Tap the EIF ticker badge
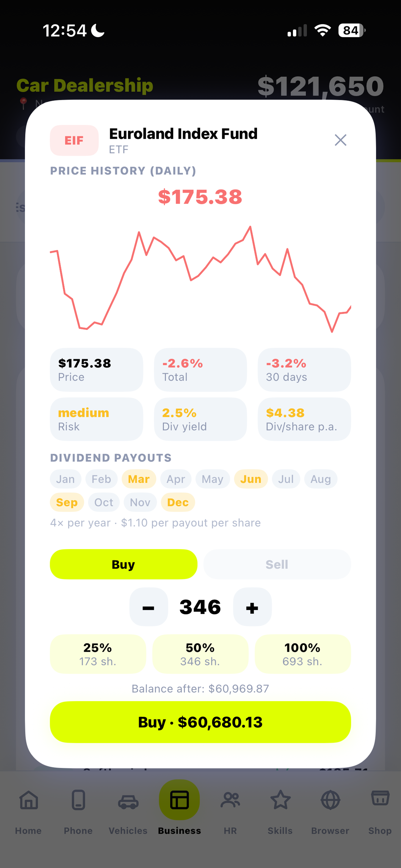 coord(74,141)
